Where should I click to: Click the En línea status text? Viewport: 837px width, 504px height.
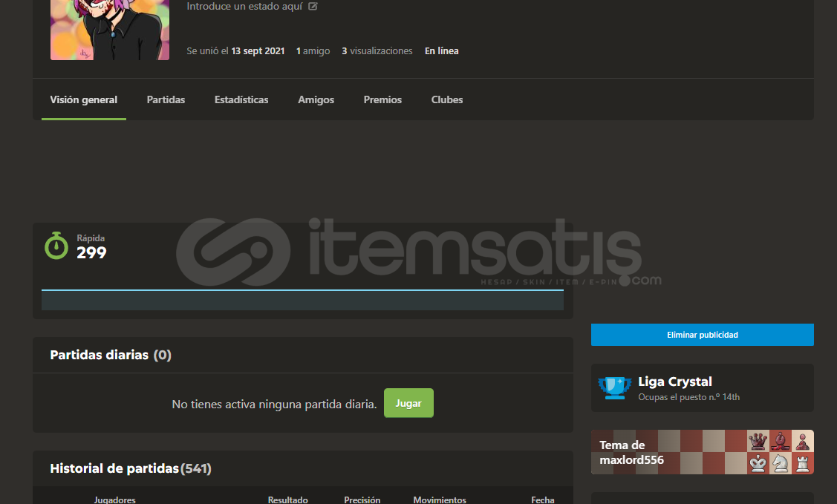click(441, 50)
